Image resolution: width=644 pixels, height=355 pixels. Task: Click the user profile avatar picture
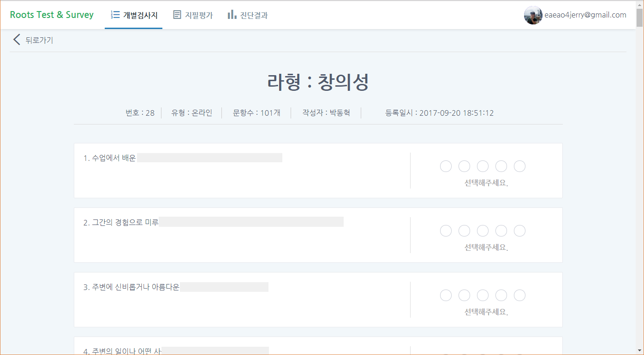pyautogui.click(x=533, y=15)
